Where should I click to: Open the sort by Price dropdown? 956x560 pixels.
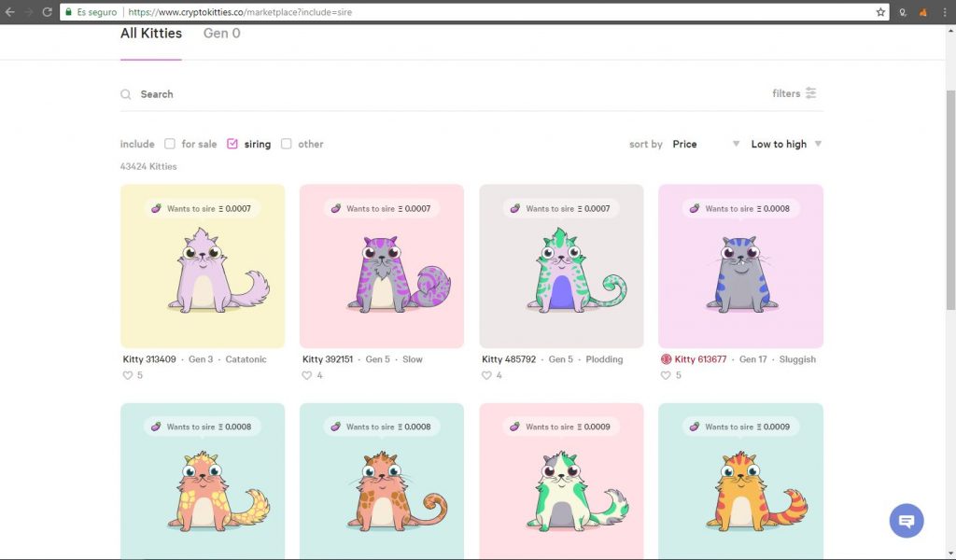pyautogui.click(x=706, y=144)
